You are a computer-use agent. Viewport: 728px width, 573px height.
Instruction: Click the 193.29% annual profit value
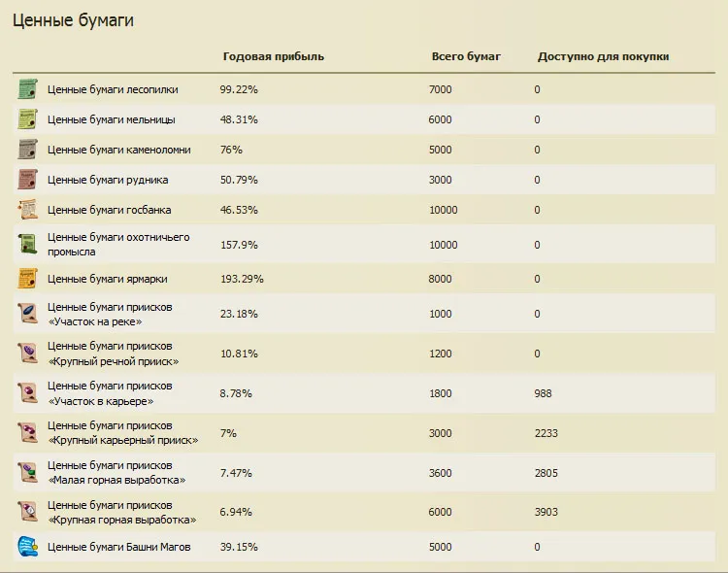pyautogui.click(x=242, y=279)
